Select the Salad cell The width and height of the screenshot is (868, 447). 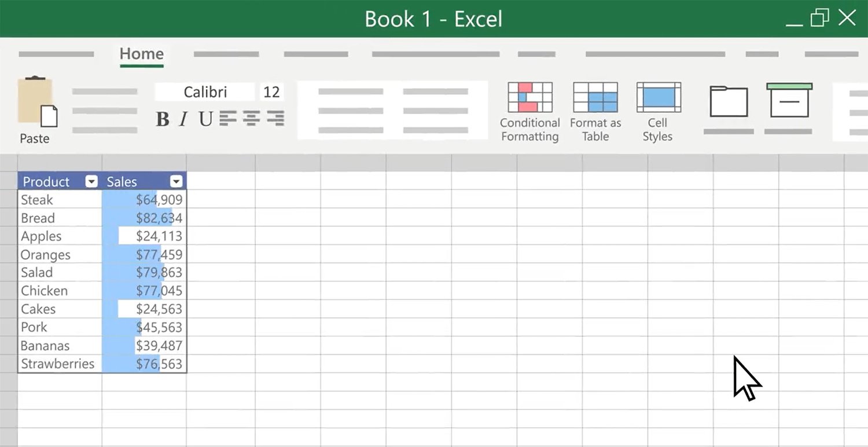(x=60, y=273)
